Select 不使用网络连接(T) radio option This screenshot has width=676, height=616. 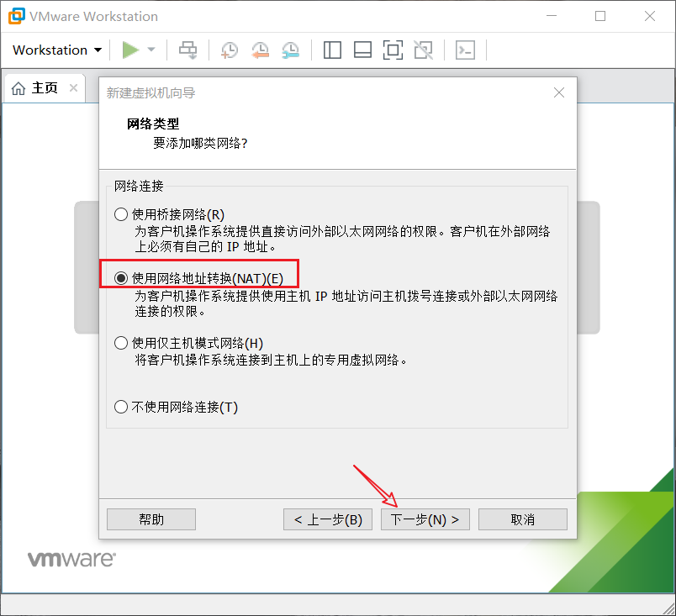176,407
